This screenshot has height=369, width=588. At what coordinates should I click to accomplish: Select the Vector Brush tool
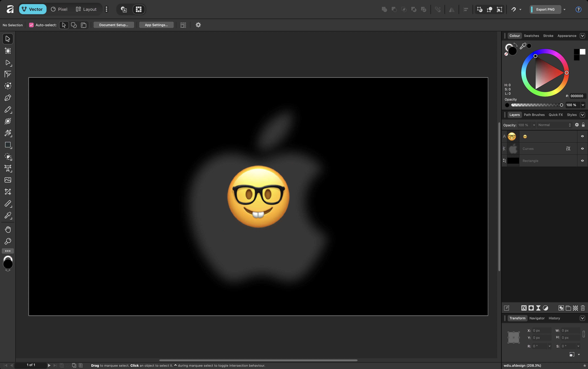[x=8, y=121]
